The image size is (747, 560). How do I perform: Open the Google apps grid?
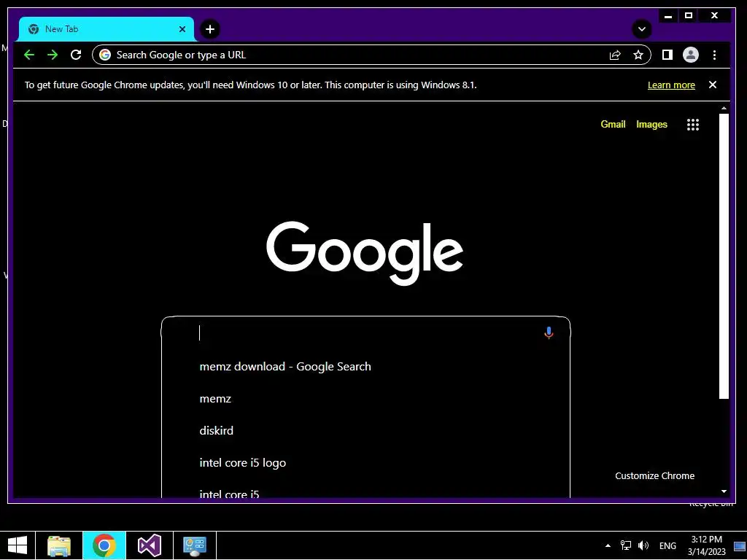693,125
